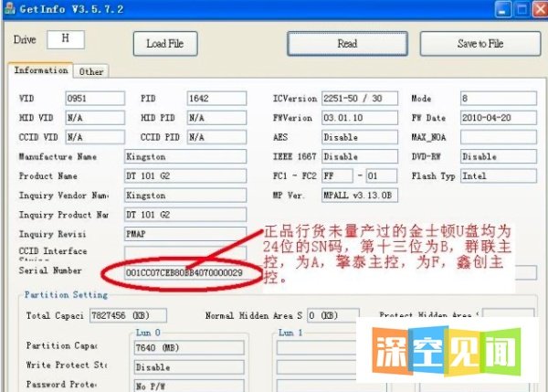Select the Information tab

click(41, 70)
